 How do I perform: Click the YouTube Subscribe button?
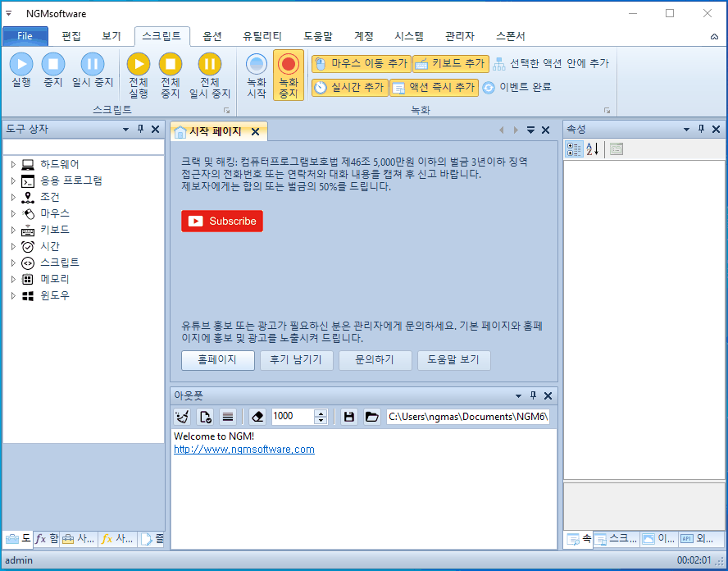click(222, 222)
